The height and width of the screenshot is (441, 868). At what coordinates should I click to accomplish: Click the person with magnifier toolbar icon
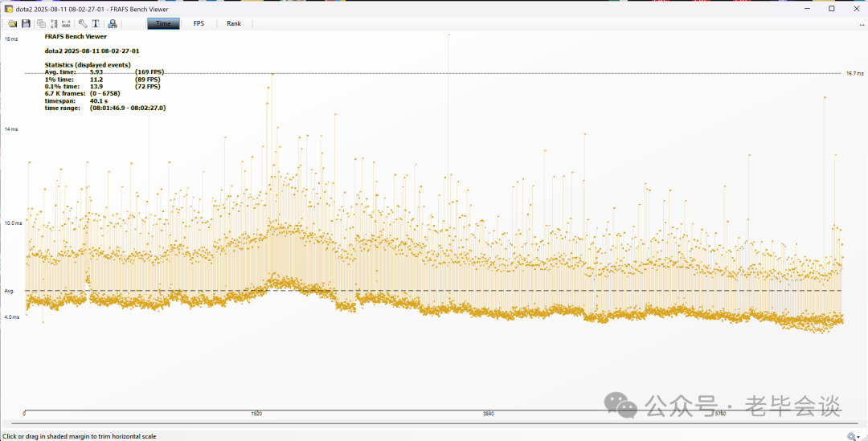[113, 24]
